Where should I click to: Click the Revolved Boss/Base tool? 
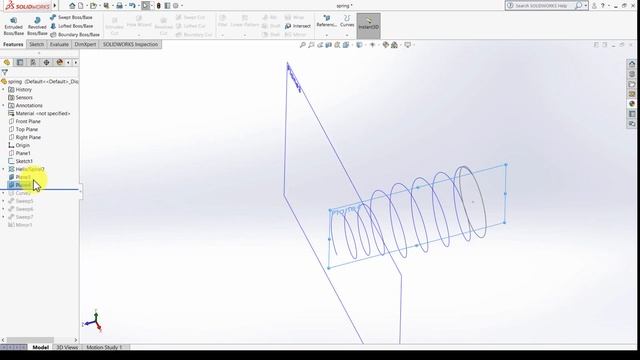point(37,26)
